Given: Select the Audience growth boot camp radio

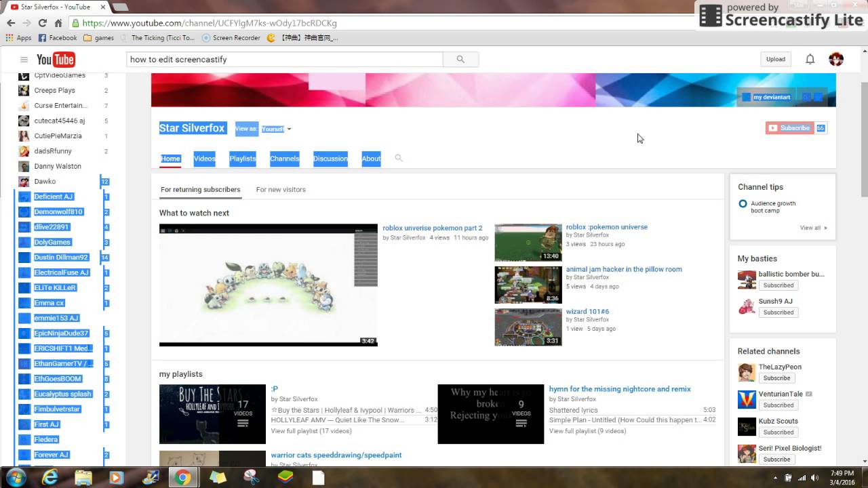Looking at the screenshot, I should 743,203.
